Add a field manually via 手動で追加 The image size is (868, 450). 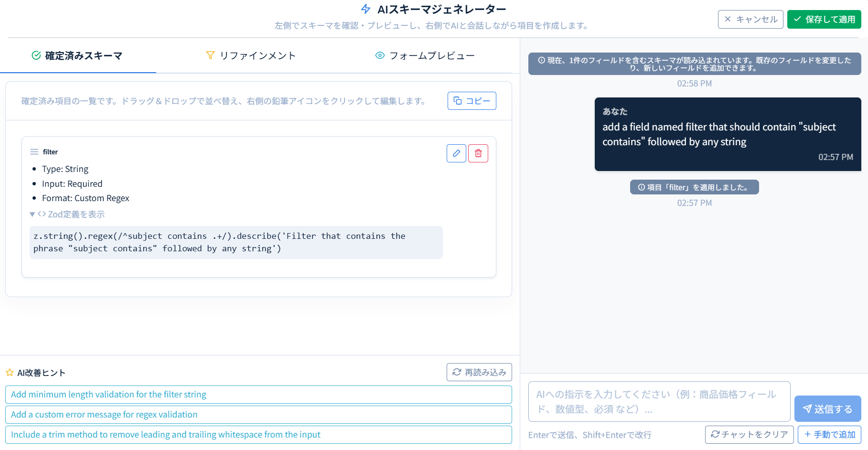(829, 434)
